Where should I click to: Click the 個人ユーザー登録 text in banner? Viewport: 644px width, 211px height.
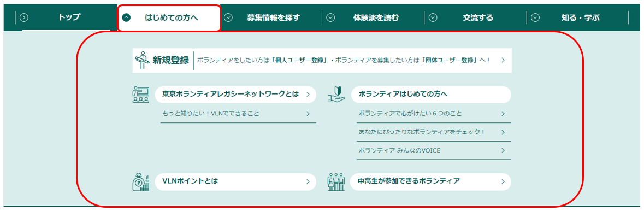coord(300,61)
